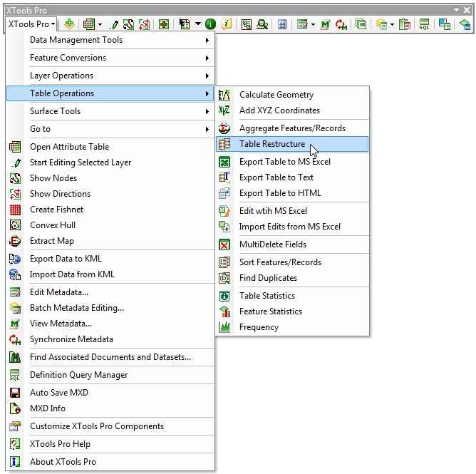This screenshot has width=476, height=474.
Task: Click the small table-layout toolbar icon left of binoculars
Action: pos(247,24)
